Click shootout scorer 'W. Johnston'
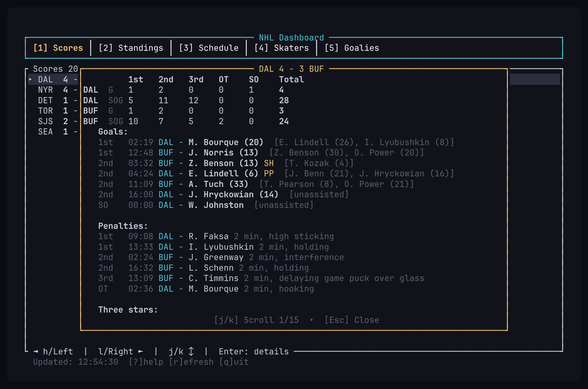 (216, 205)
